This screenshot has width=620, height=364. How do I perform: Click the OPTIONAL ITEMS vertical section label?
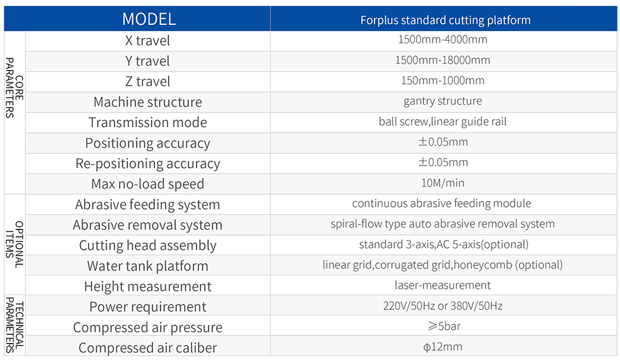(x=14, y=244)
